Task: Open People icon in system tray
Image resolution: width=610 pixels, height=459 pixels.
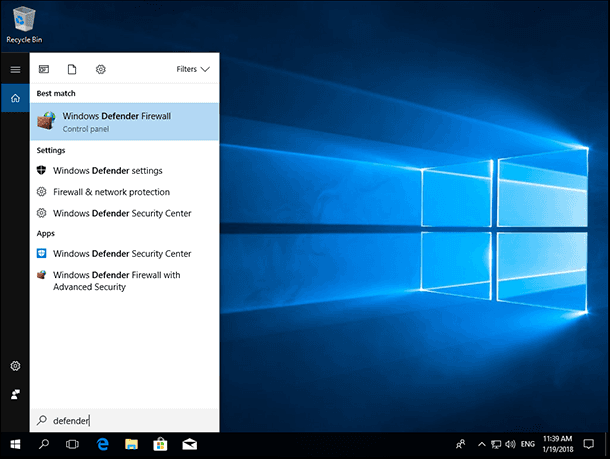Action: tap(461, 444)
